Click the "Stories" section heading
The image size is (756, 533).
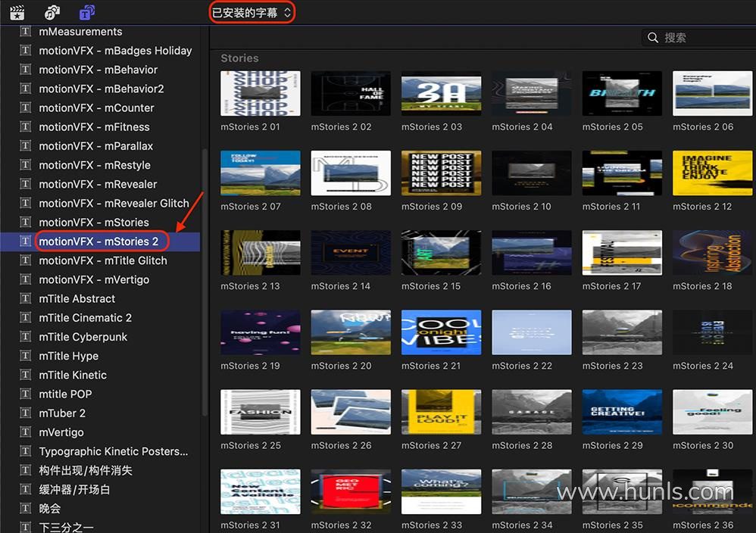pyautogui.click(x=239, y=58)
